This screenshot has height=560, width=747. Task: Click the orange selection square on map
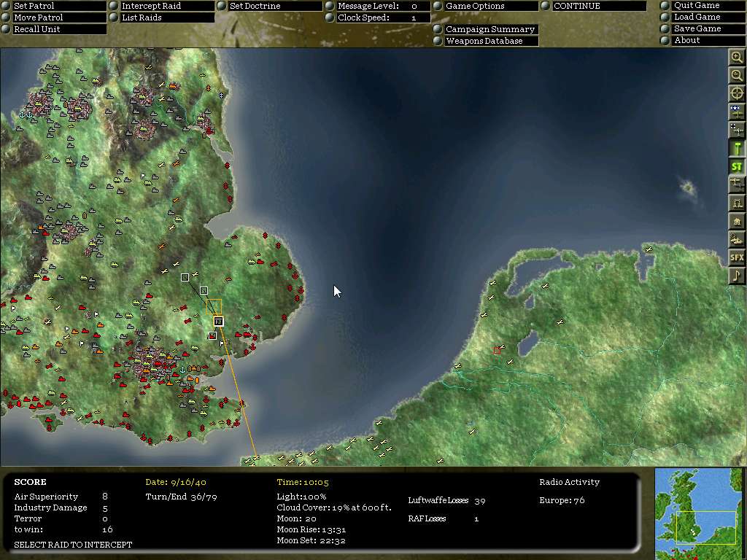click(214, 307)
